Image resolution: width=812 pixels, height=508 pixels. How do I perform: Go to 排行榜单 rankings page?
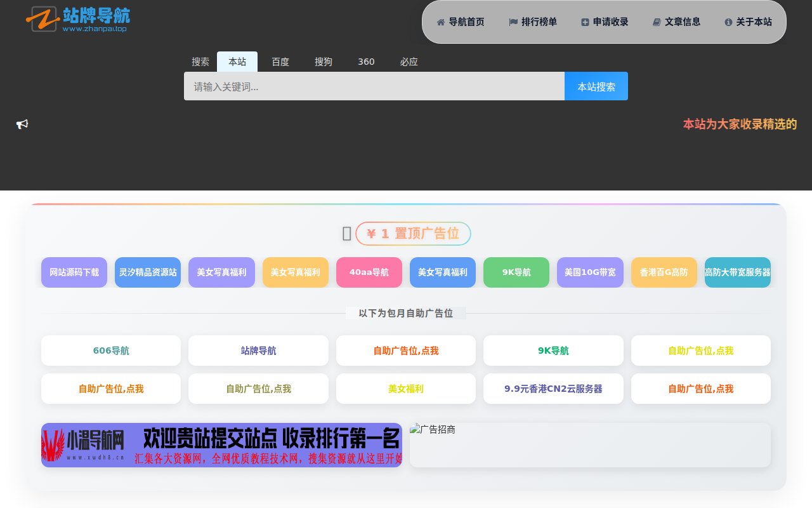(533, 22)
